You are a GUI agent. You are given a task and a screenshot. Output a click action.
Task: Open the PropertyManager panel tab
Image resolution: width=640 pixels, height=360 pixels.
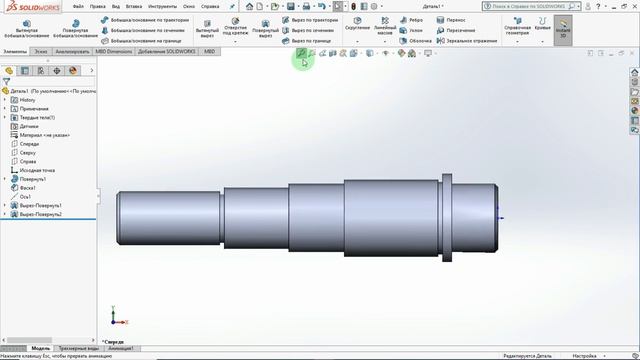point(25,71)
